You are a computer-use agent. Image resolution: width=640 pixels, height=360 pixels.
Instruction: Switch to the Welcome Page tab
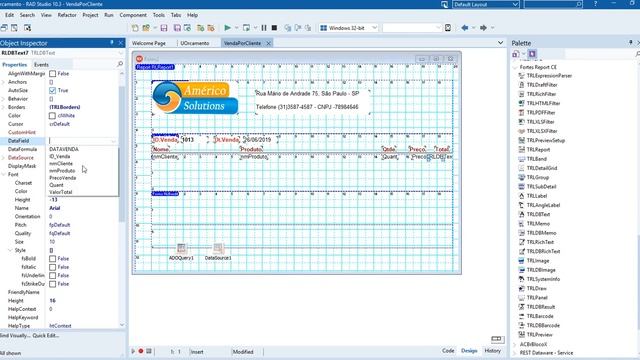pos(149,43)
